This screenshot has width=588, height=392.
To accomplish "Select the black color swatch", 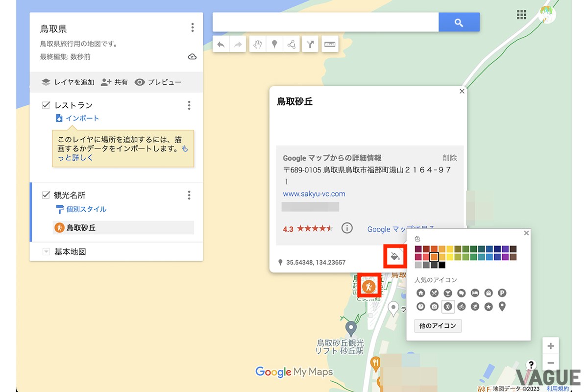I will coord(442,265).
